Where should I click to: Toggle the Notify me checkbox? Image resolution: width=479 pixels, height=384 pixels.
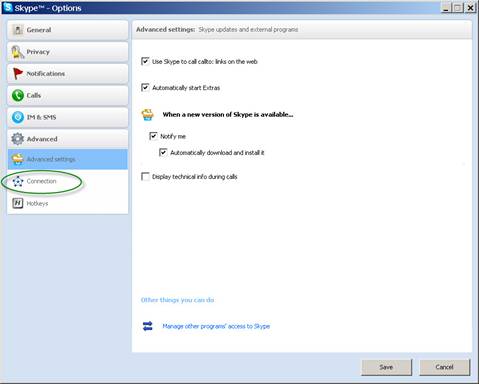[153, 136]
